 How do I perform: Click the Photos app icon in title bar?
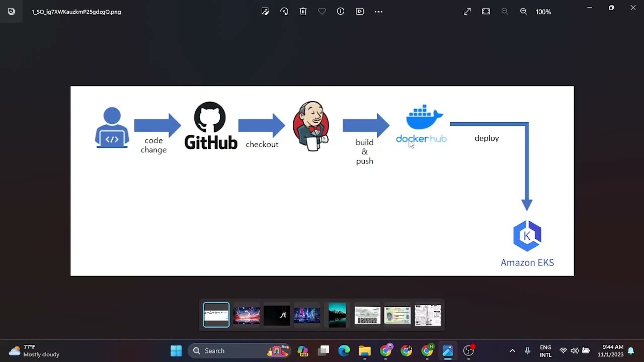click(11, 12)
